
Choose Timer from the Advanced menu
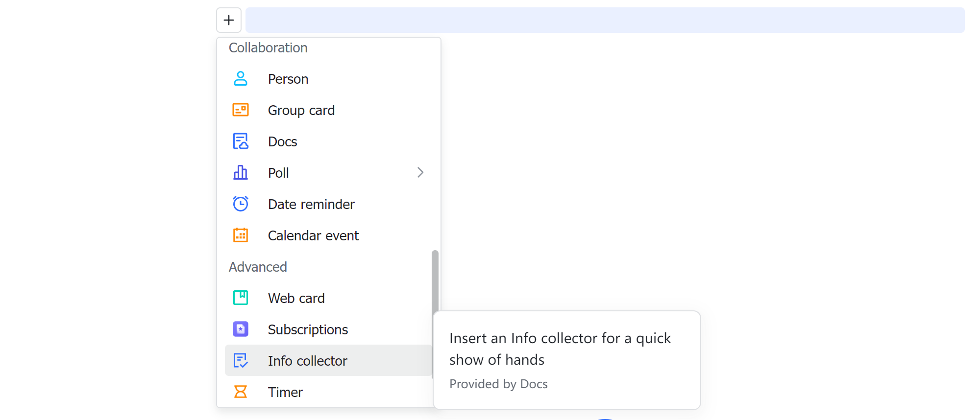coord(285,392)
